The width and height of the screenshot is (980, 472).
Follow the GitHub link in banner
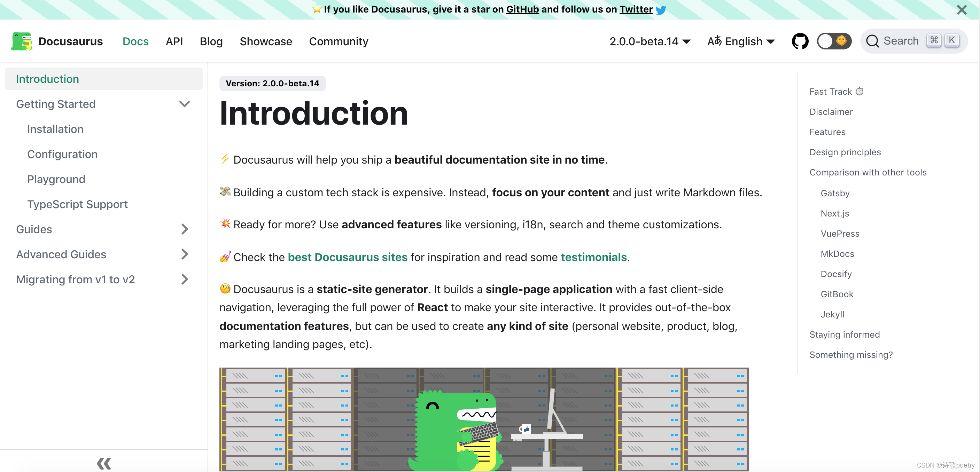pyautogui.click(x=522, y=9)
